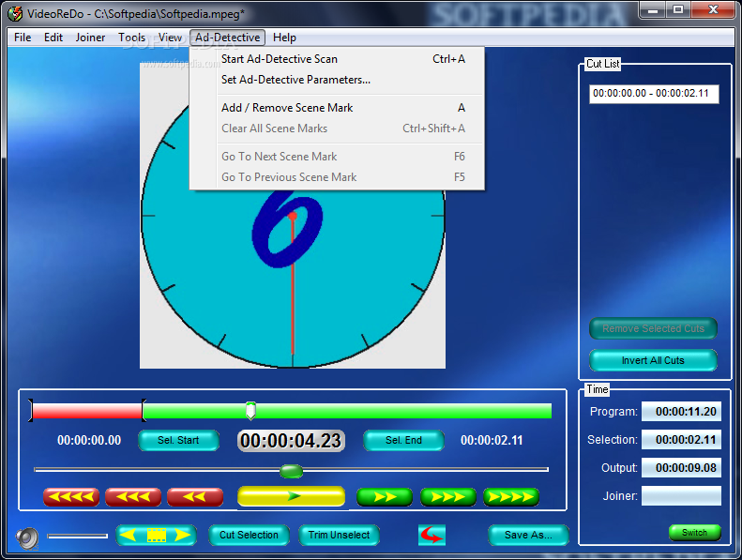The height and width of the screenshot is (560, 742).
Task: Open the View menu
Action: coord(170,38)
